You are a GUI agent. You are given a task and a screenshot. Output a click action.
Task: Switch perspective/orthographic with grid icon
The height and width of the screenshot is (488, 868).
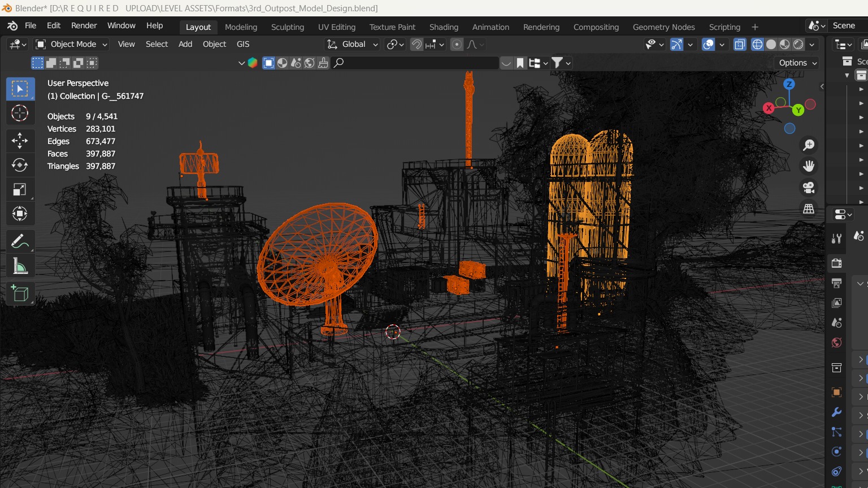pos(809,209)
